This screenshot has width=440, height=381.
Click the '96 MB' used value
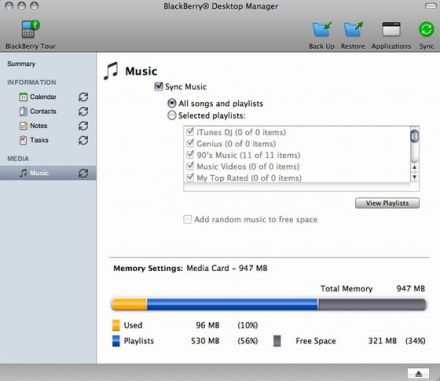click(207, 325)
